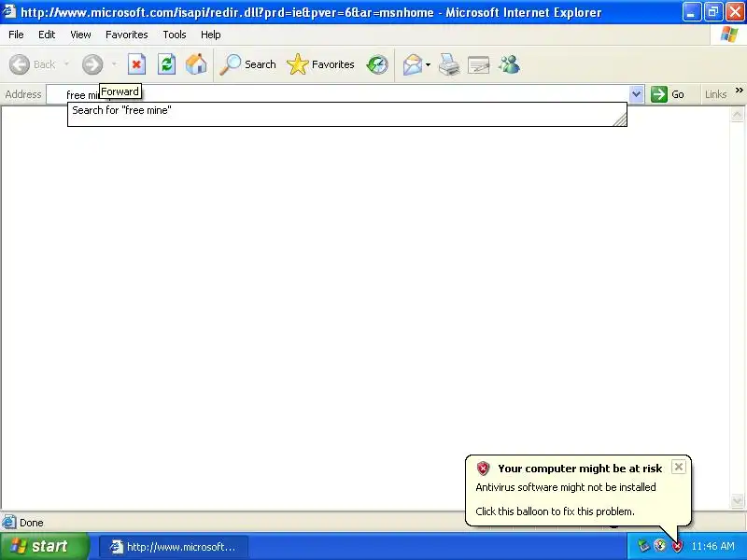Open the Help menu
The image size is (747, 560).
[x=211, y=35]
